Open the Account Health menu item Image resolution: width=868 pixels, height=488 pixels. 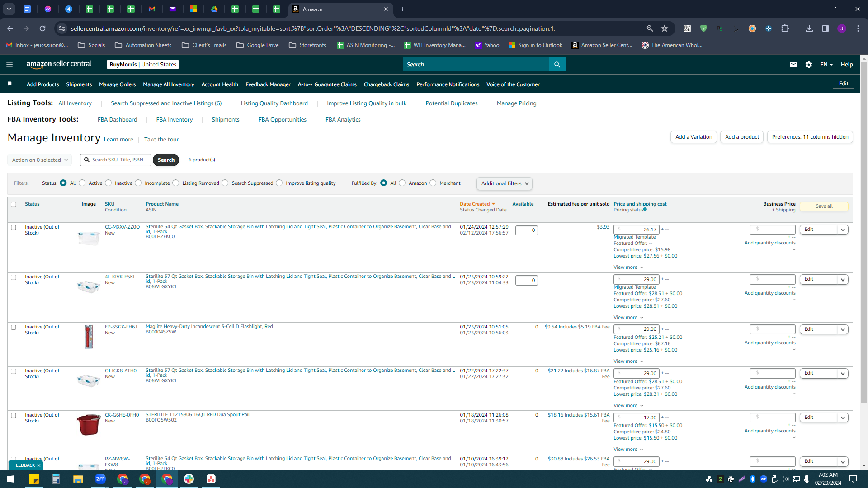[x=220, y=84]
